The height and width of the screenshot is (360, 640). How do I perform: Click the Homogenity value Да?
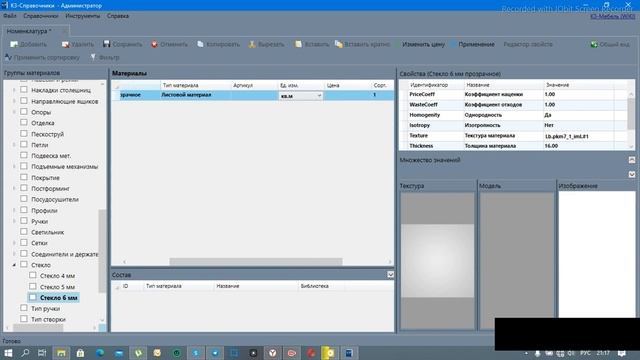click(x=578, y=115)
